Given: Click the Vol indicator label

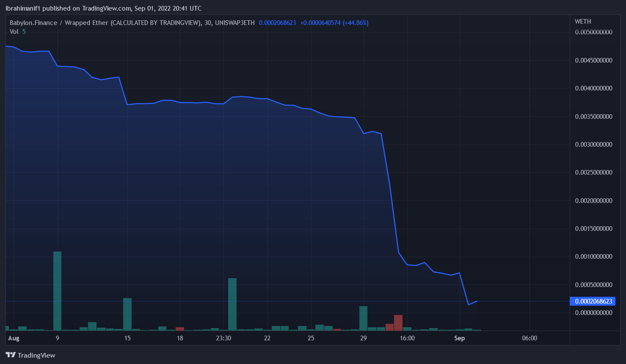Looking at the screenshot, I should tap(14, 32).
